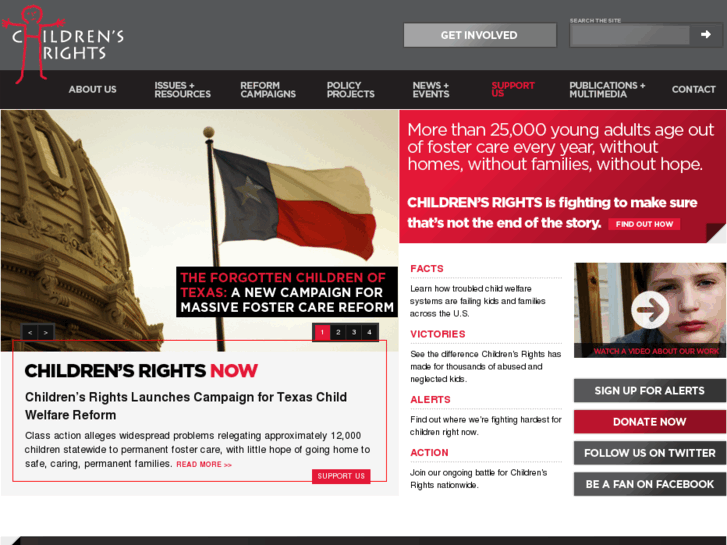Submit search with the arrow button

[705, 35]
